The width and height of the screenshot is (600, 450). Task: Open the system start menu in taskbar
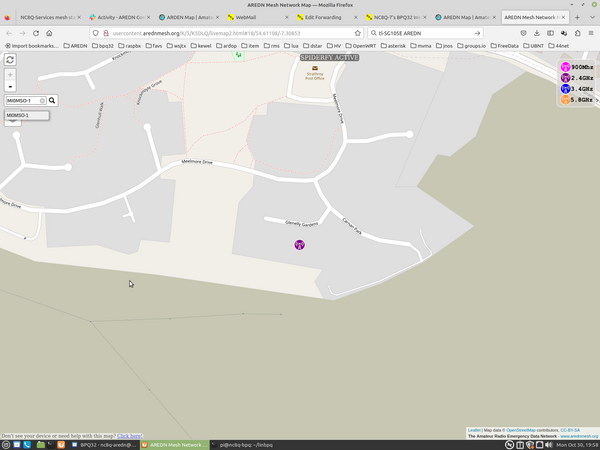coord(6,445)
